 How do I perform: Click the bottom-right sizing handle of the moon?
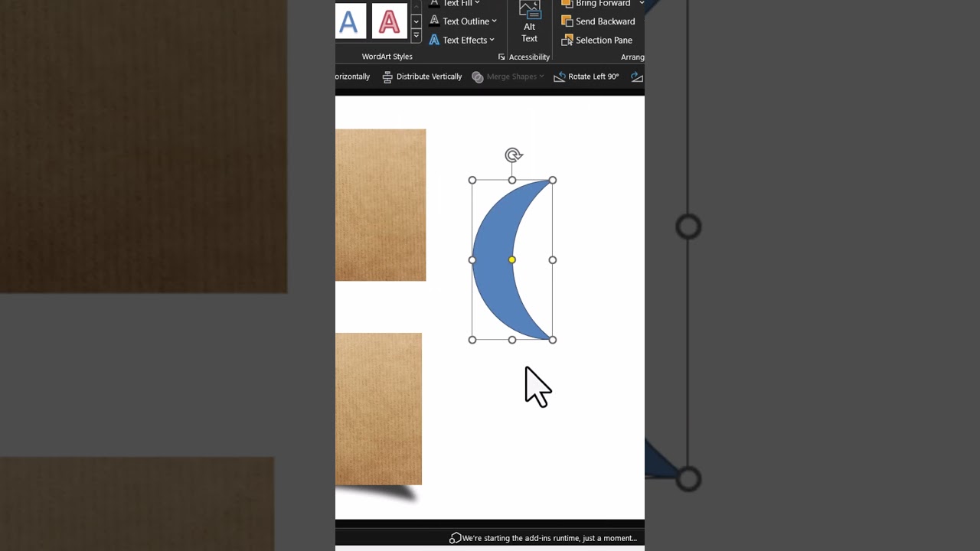(553, 340)
